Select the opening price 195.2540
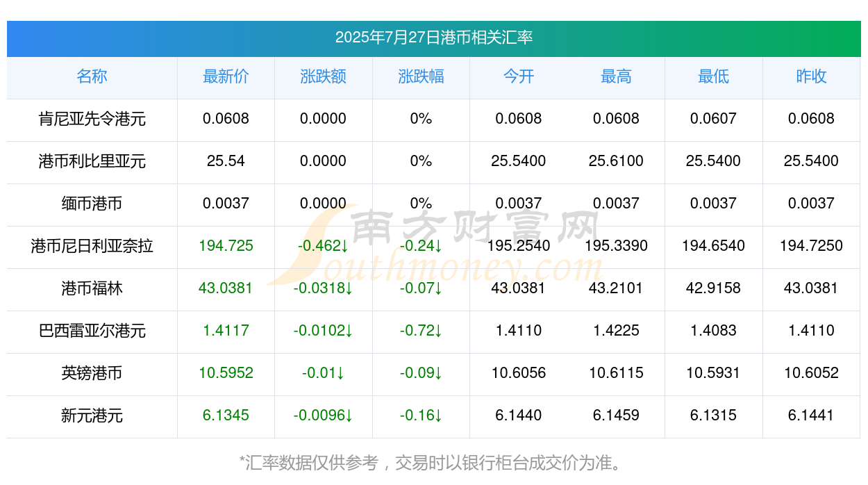The height and width of the screenshot is (485, 868). click(x=519, y=246)
